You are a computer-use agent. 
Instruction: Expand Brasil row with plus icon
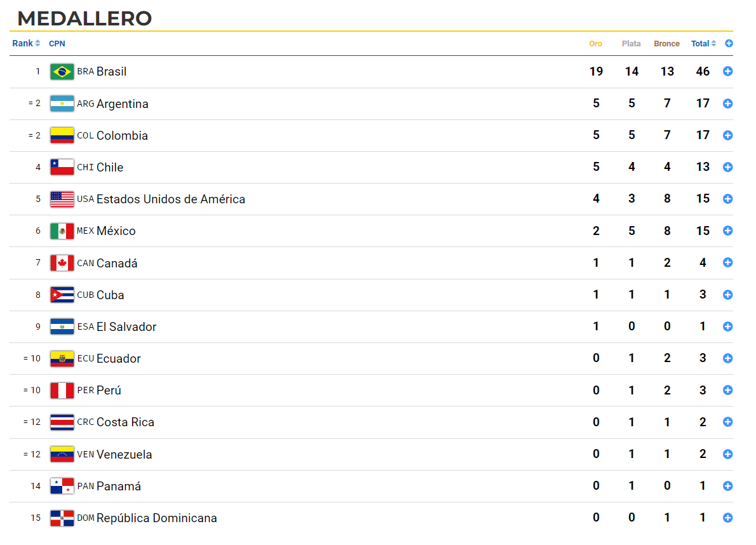point(727,71)
